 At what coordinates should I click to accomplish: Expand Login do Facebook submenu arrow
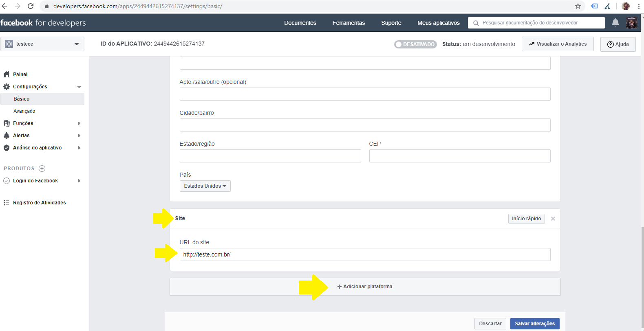point(79,181)
